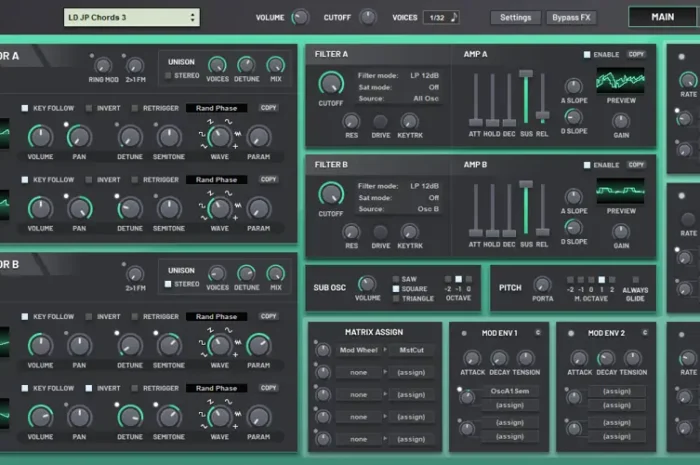Open the Mod Wheel source dropdown in Matrix Assign
The height and width of the screenshot is (465, 700).
click(359, 351)
